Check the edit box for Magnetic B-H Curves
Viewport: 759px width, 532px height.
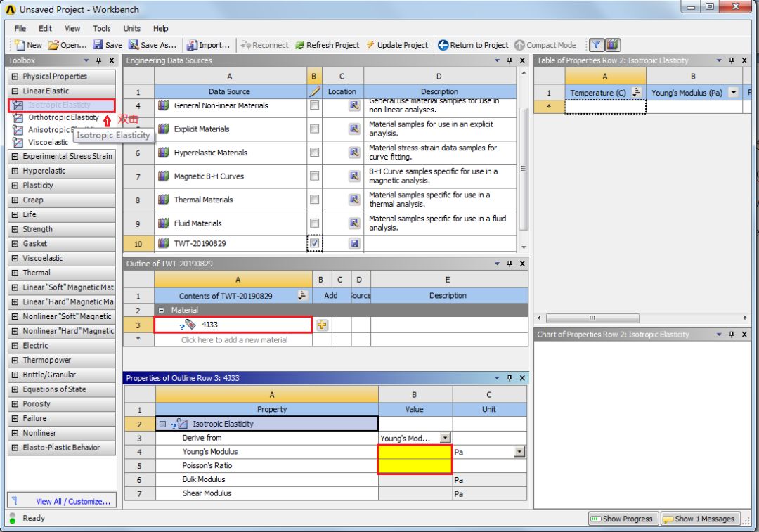(x=315, y=176)
